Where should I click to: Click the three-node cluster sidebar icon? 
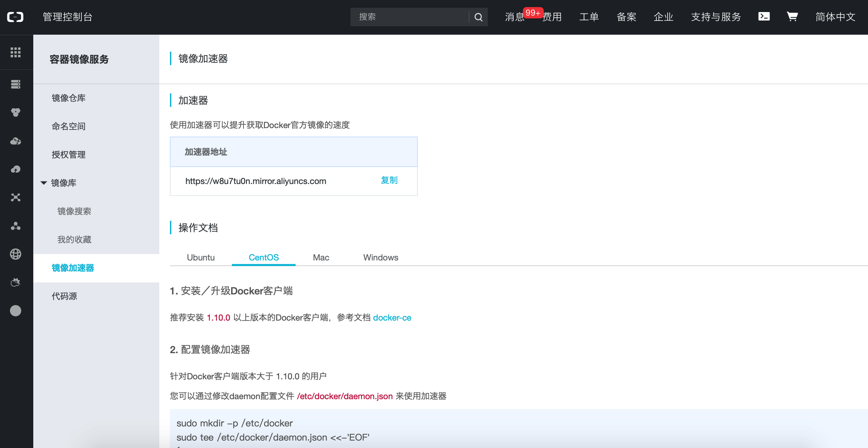[16, 226]
